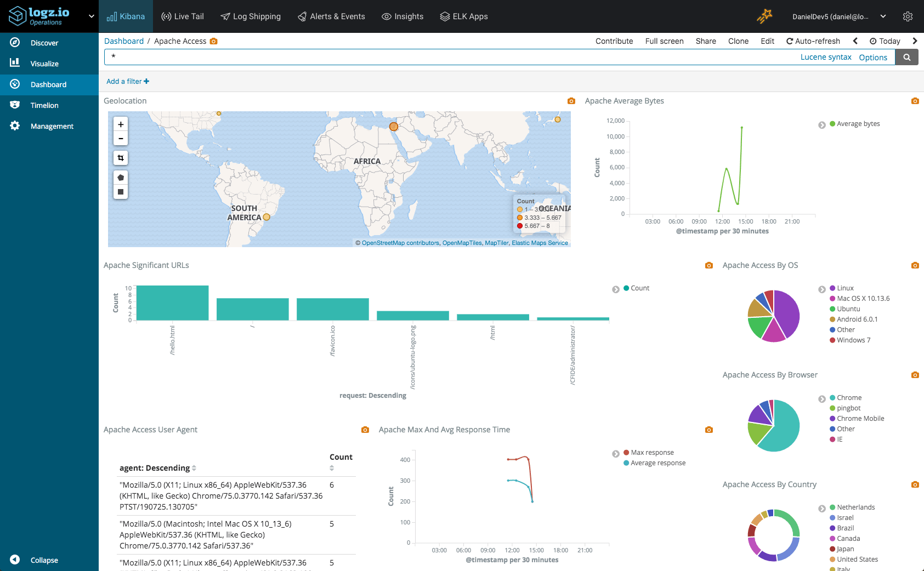
Task: Go to Discover in sidebar
Action: click(x=44, y=43)
